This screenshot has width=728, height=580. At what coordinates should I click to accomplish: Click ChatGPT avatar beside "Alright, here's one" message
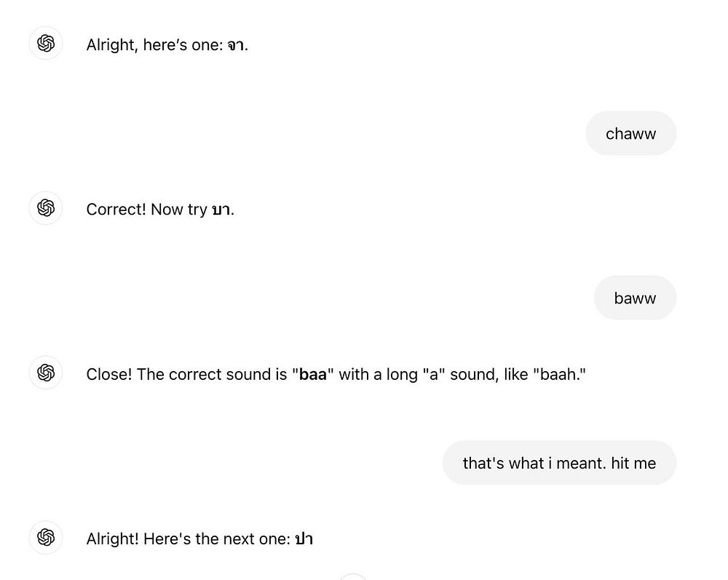coord(45,43)
